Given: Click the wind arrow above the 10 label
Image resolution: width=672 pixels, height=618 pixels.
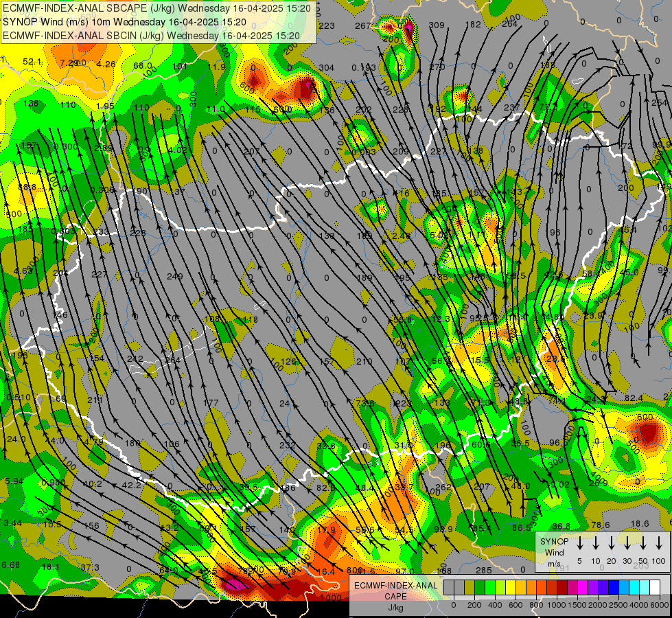Looking at the screenshot, I should pyautogui.click(x=596, y=543).
